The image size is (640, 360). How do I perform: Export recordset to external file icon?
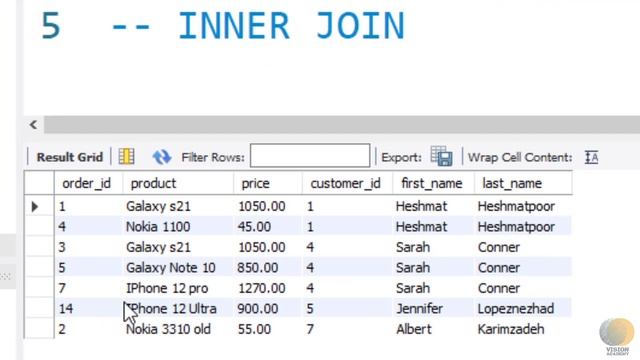pos(441,156)
